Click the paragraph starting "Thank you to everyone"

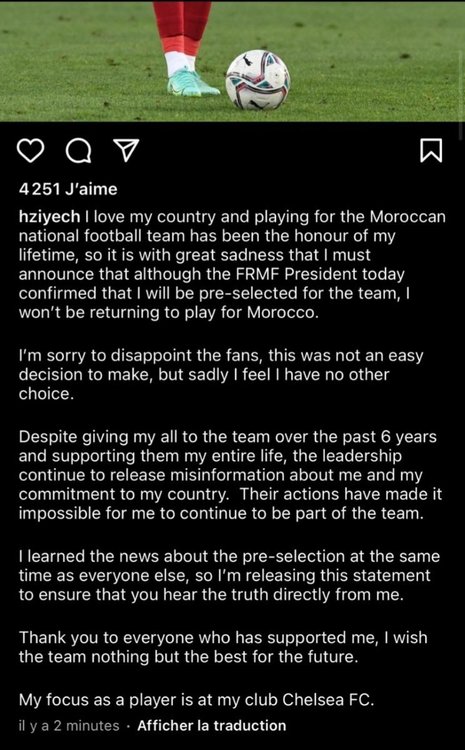coord(223,647)
